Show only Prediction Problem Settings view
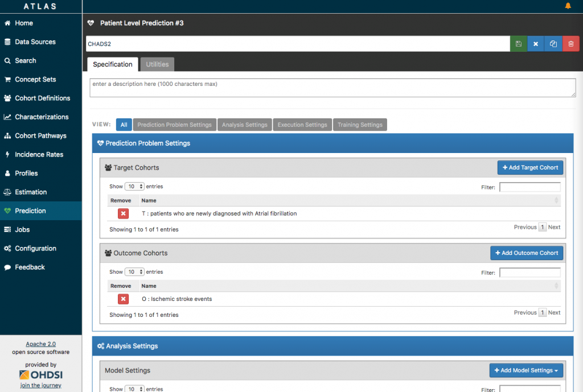Image resolution: width=583 pixels, height=392 pixels. (174, 125)
